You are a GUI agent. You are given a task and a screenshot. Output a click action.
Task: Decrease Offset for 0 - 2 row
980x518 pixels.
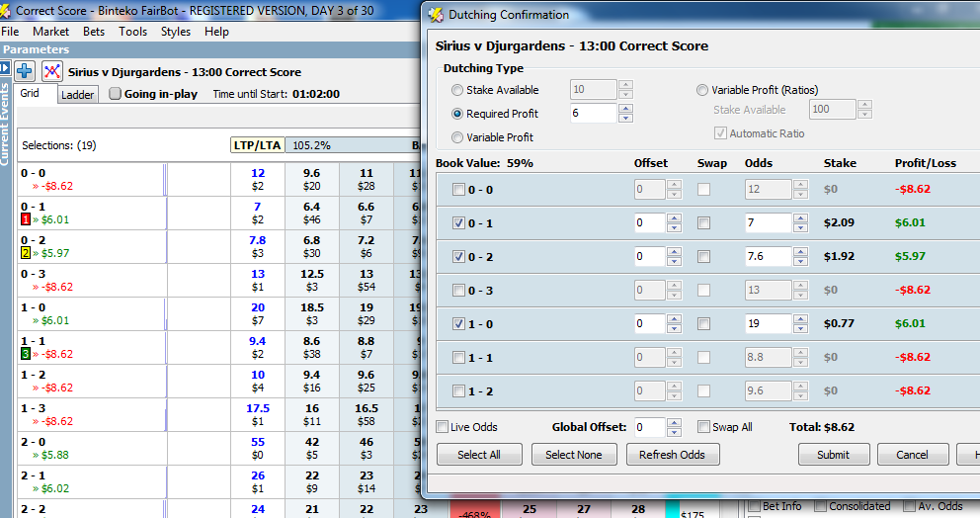click(x=674, y=261)
